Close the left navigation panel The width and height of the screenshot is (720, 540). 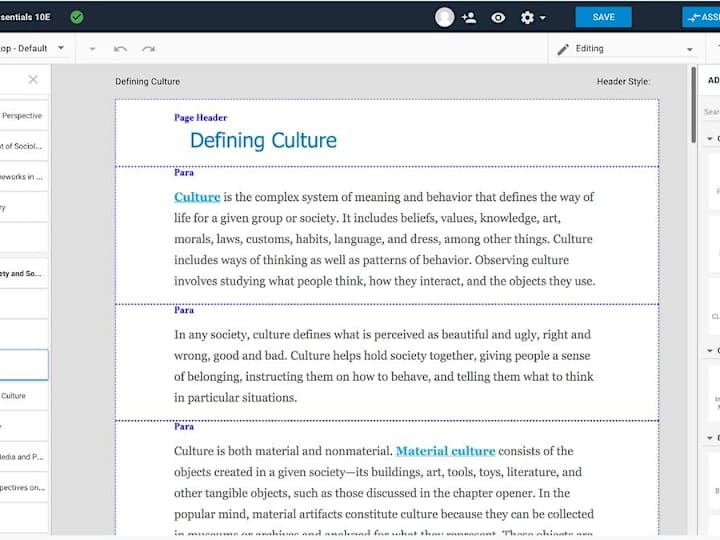click(33, 79)
